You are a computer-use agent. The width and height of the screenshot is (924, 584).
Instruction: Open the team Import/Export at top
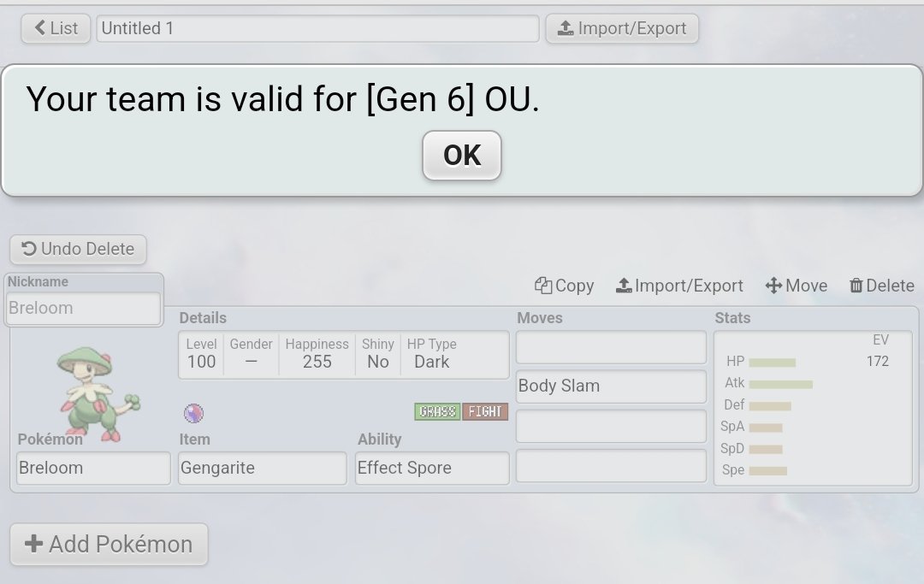pos(622,28)
